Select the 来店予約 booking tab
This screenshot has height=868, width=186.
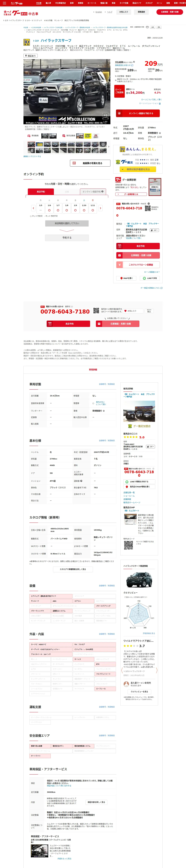(x=41, y=192)
